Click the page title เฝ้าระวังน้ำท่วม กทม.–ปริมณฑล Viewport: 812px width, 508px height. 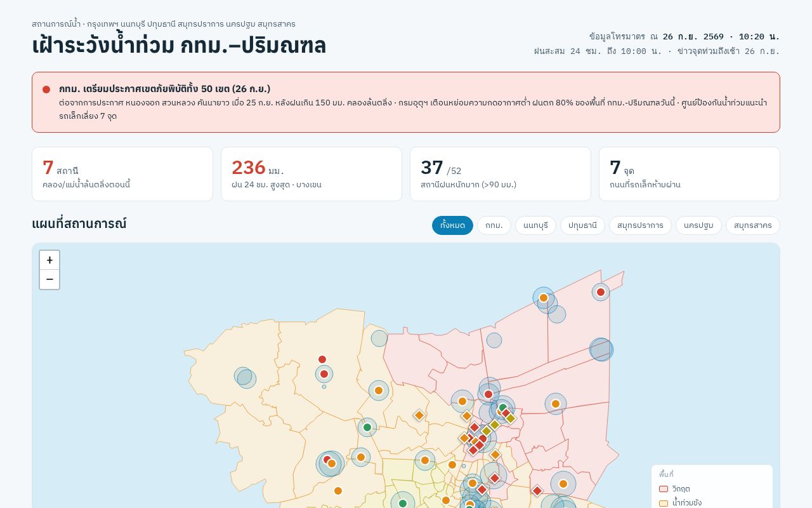coord(179,45)
